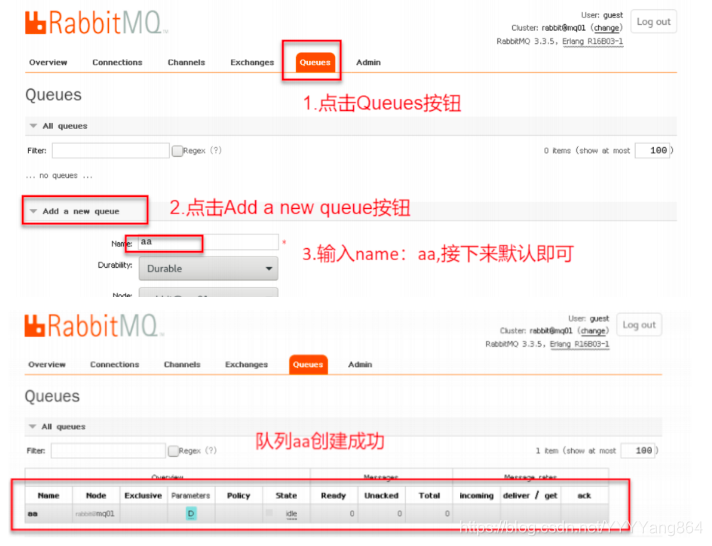Click Regex help (?) in bottom screenshot
Viewport: 712px width, 546px height.
click(211, 451)
